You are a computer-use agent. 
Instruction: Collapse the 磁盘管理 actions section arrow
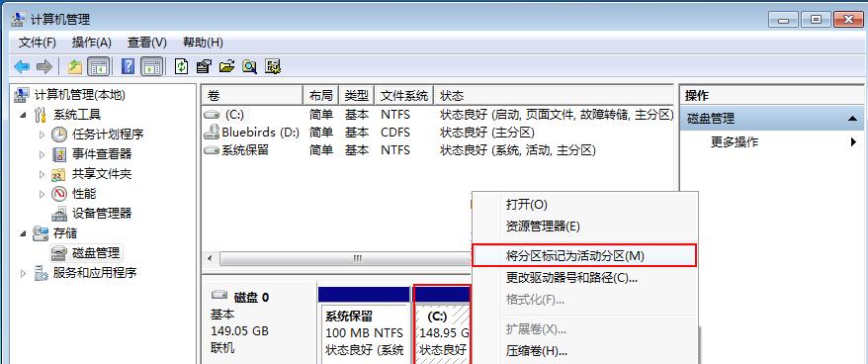point(852,119)
